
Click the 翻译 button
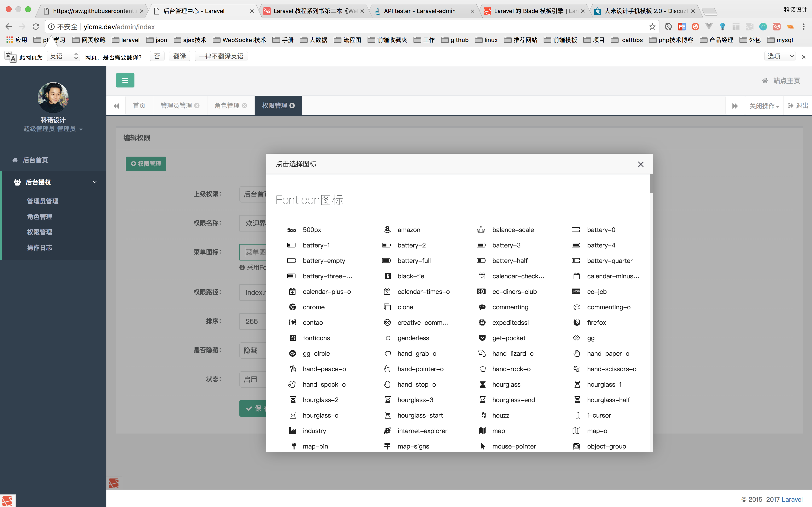point(179,56)
